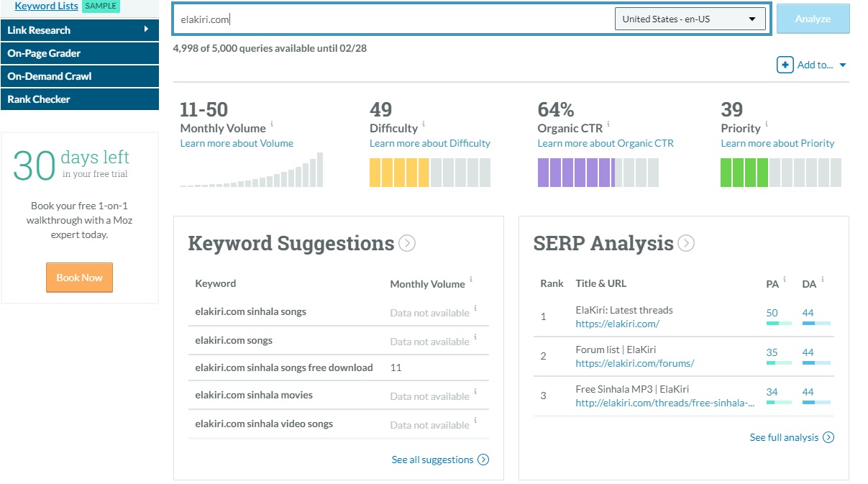
Task: Click See all suggestions link
Action: [x=432, y=460]
